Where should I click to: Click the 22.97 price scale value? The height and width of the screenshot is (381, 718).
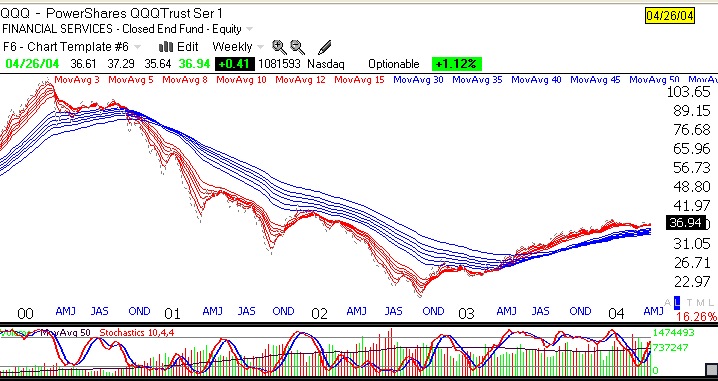click(x=691, y=281)
